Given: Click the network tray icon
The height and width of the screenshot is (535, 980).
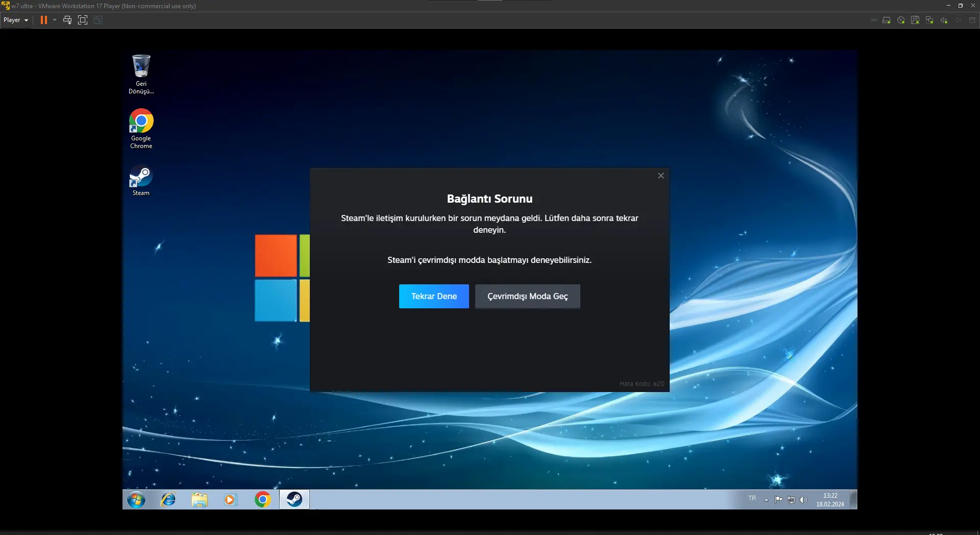Looking at the screenshot, I should tap(791, 500).
